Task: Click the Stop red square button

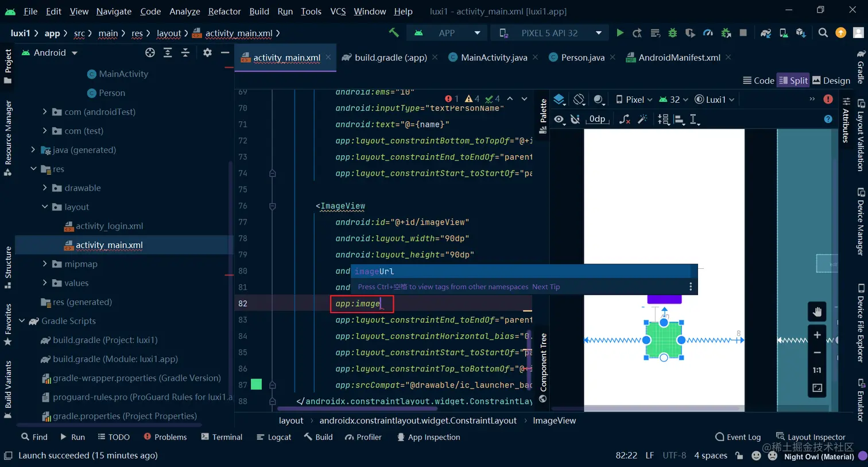Action: [x=743, y=33]
